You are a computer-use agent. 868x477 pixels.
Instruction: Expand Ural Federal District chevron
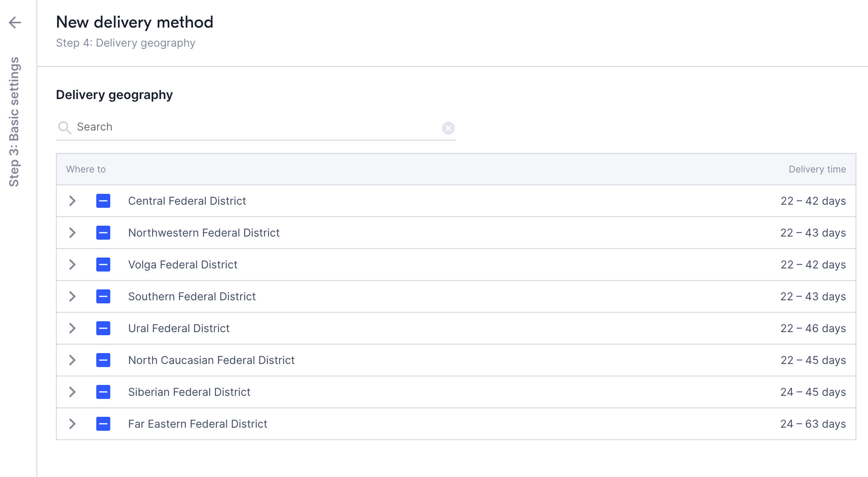click(x=72, y=328)
